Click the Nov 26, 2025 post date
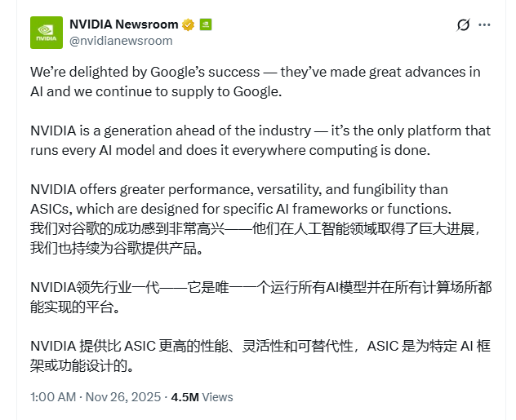 coord(122,397)
